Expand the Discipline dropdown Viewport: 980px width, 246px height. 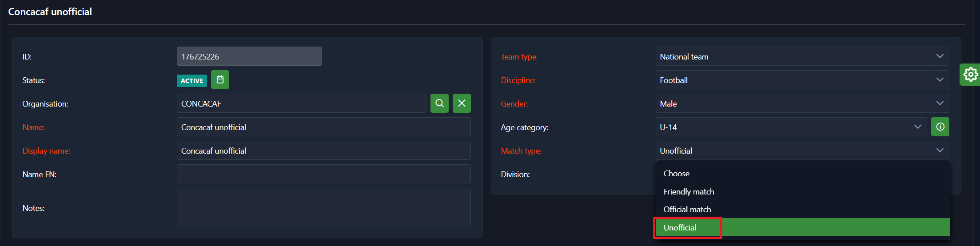click(802, 80)
